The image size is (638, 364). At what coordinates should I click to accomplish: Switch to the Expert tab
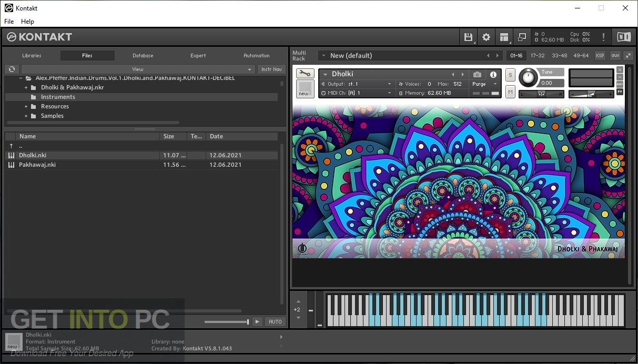click(198, 55)
